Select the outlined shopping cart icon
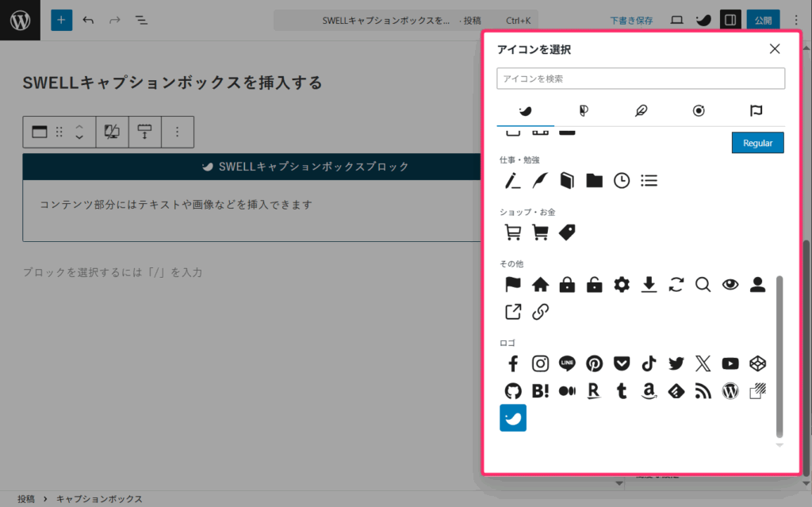This screenshot has height=507, width=812. pos(513,232)
